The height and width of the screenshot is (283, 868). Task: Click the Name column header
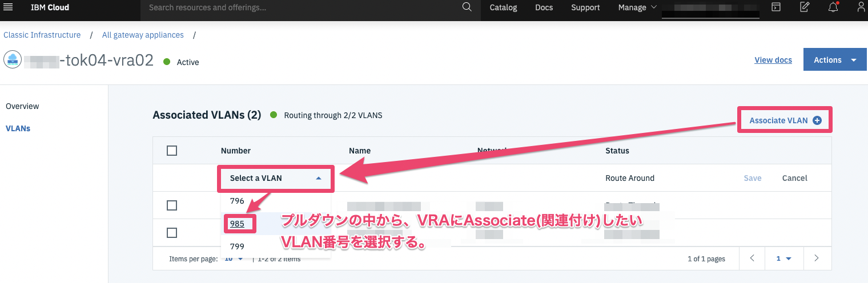[x=360, y=151]
